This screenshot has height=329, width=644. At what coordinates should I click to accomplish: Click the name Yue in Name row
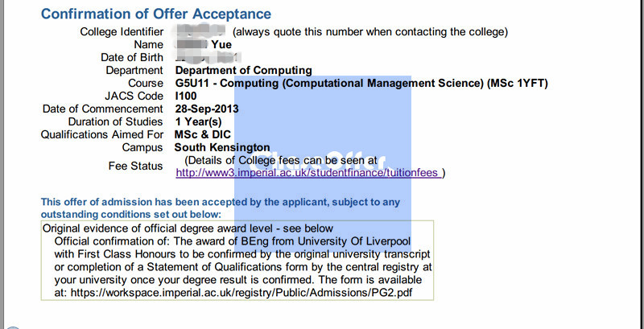pos(221,44)
